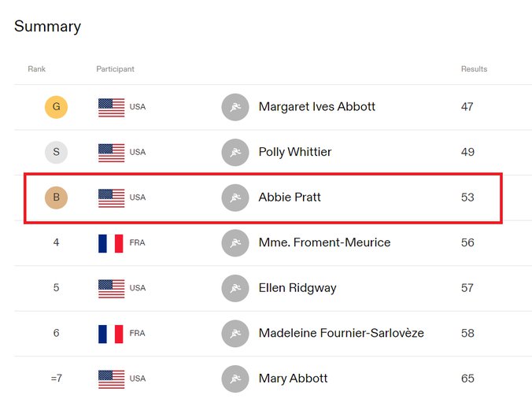Click Polly Whittier's athlete avatar icon
Image resolution: width=532 pixels, height=399 pixels.
click(235, 152)
